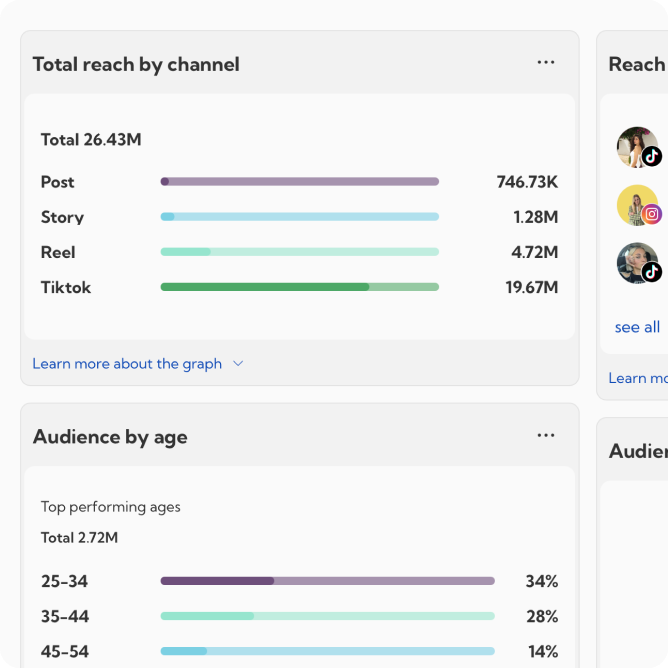Click the first influencer avatar with TikTok badge

point(638,147)
